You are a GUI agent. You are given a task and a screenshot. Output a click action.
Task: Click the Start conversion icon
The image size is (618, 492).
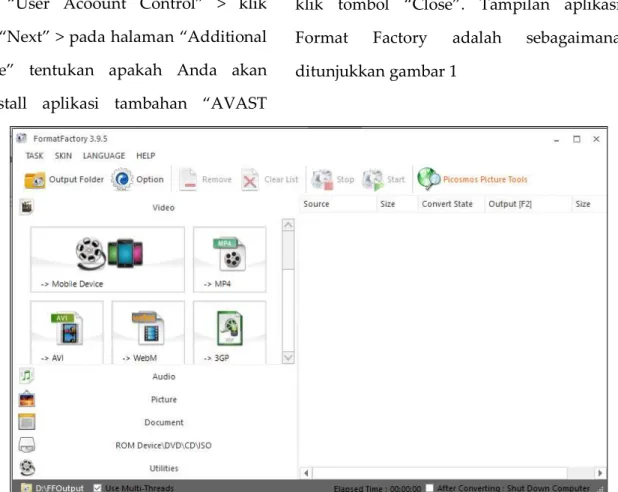tap(372, 180)
